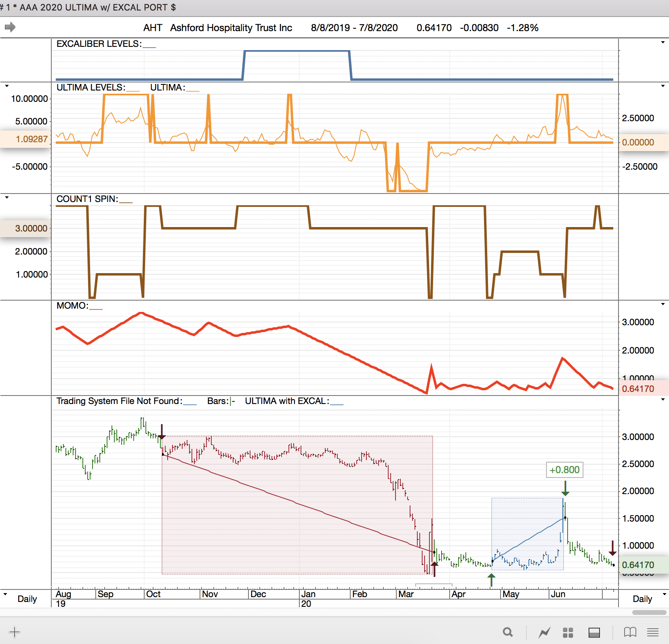Click the -0.00830 price change value
Screen dimensions: 669x644
tap(479, 28)
